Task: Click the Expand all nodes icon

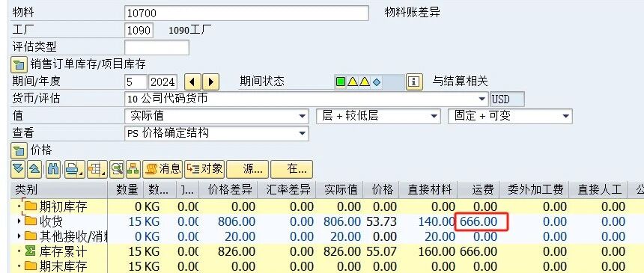Action: tap(18, 169)
